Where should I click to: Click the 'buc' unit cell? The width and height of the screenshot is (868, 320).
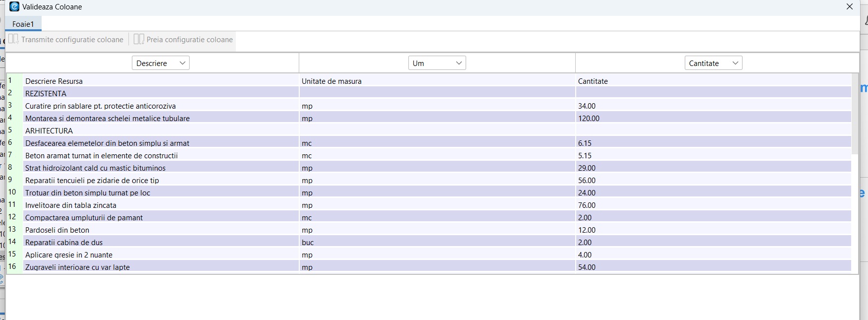tap(437, 242)
